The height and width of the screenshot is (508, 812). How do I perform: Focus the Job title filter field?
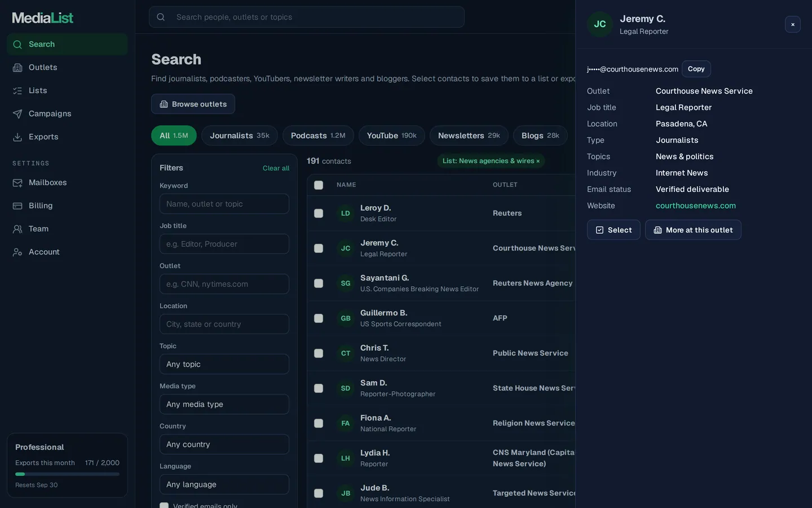click(224, 244)
